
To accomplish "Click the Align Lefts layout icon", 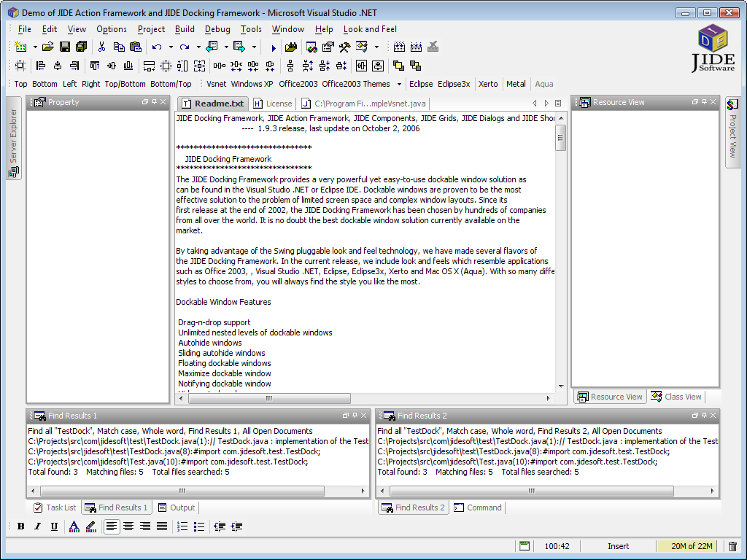I will click(41, 66).
